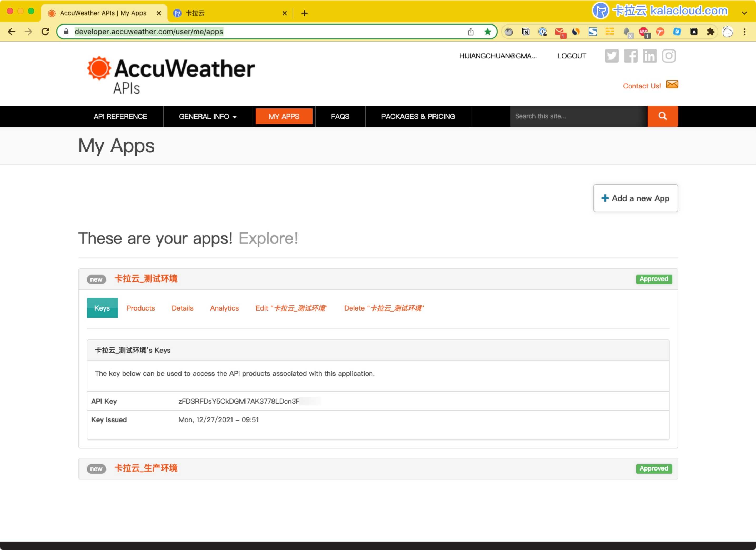Screen dimensions: 756x550
Task: Click the green bookmark star icon
Action: click(x=487, y=32)
